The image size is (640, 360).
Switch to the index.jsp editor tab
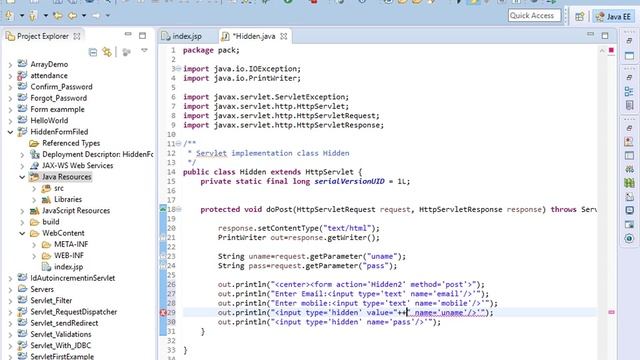182,36
